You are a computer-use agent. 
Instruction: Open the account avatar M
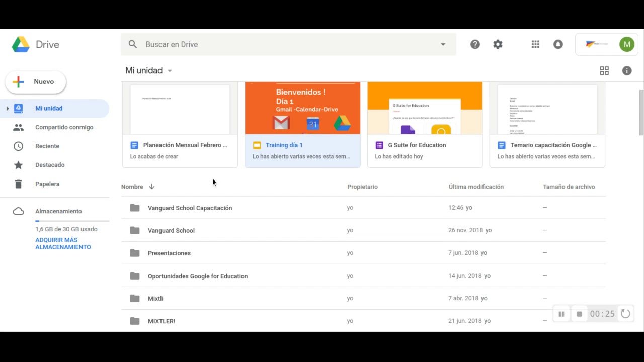click(x=627, y=44)
